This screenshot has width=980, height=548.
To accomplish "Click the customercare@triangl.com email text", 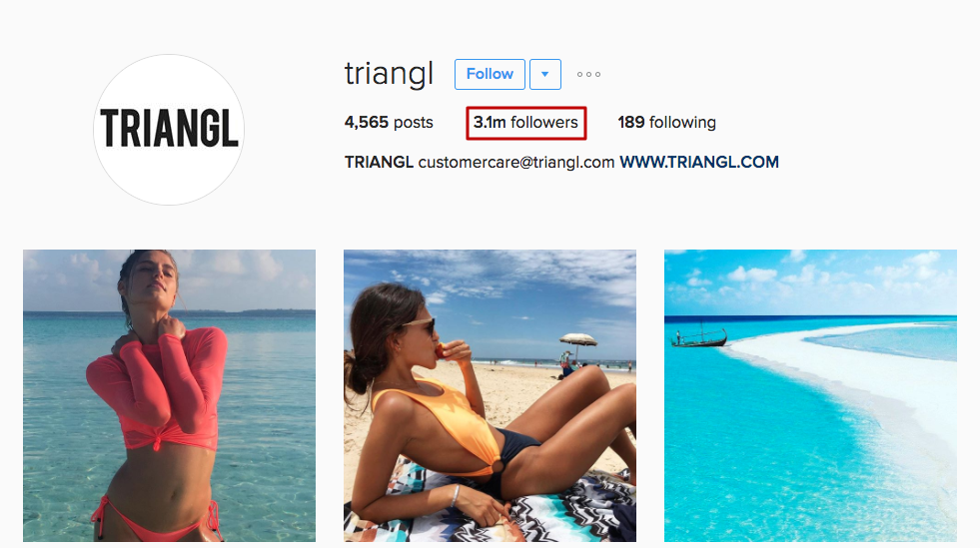I will coord(516,163).
